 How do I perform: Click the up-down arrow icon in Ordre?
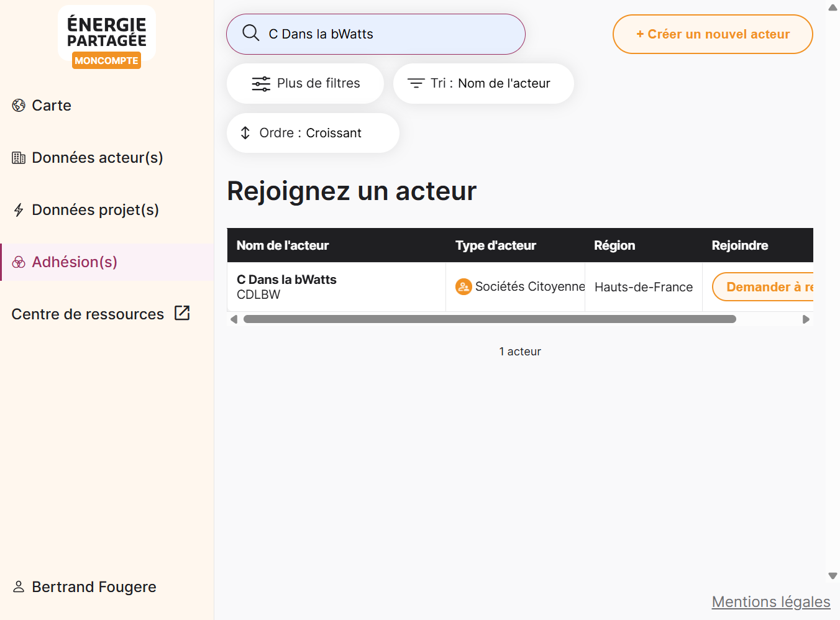coord(245,133)
